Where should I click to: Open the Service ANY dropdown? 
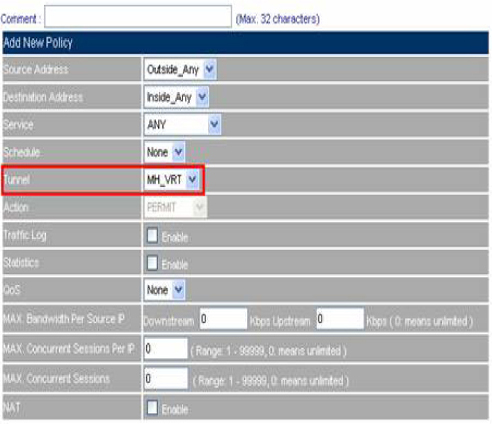coord(182,125)
